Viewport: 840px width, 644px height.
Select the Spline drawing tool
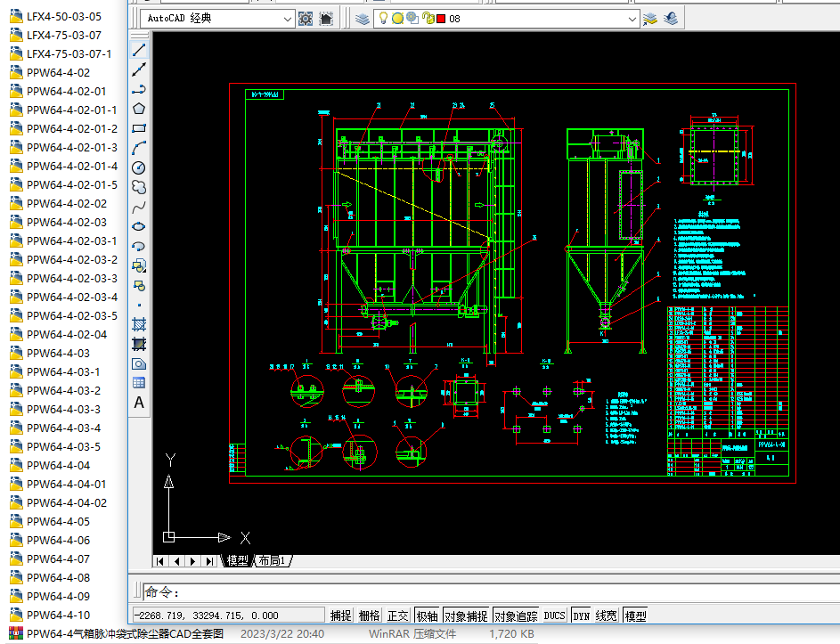pyautogui.click(x=139, y=207)
